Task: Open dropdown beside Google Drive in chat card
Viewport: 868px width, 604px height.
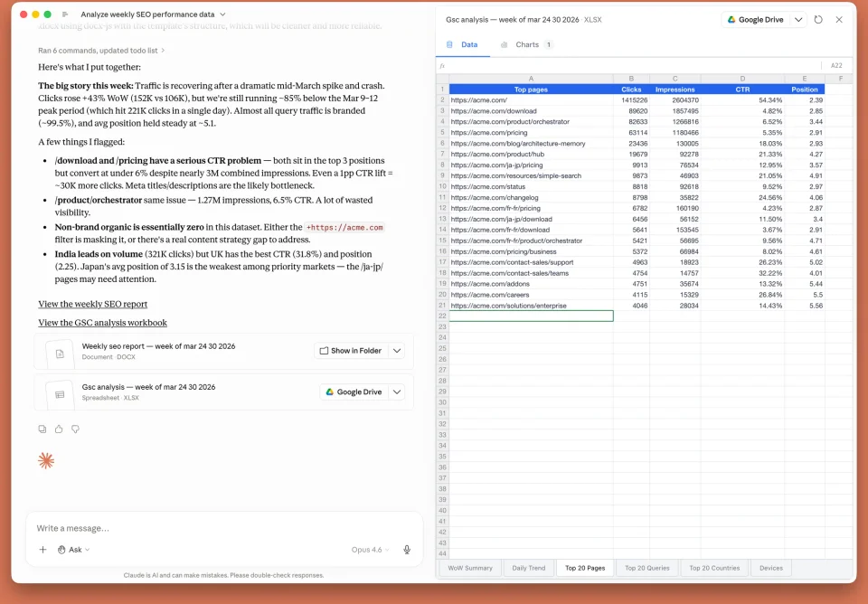Action: pos(397,392)
